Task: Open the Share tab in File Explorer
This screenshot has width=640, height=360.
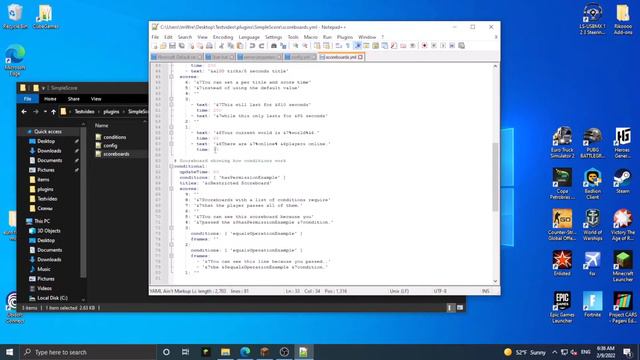Action: pos(74,99)
